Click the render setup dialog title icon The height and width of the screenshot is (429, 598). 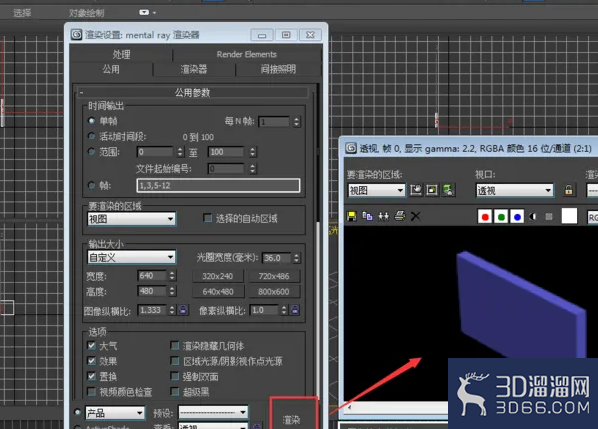click(x=77, y=35)
